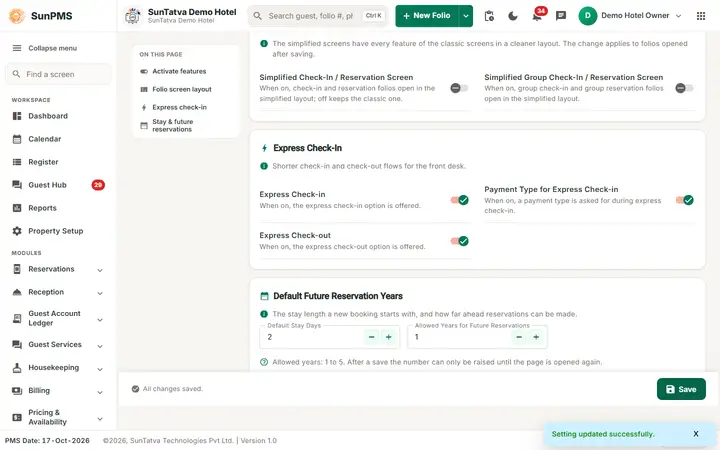
Task: Click the Reservations module icon
Action: pyautogui.click(x=17, y=269)
